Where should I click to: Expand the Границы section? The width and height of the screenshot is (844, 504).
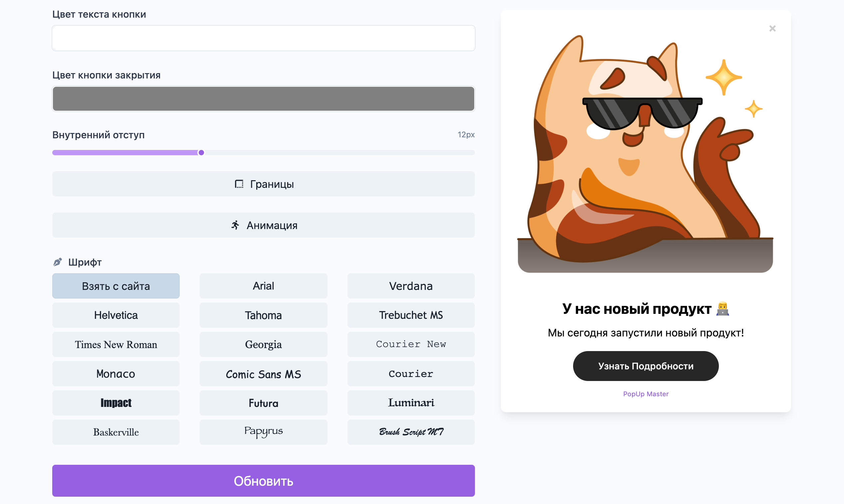click(x=264, y=184)
